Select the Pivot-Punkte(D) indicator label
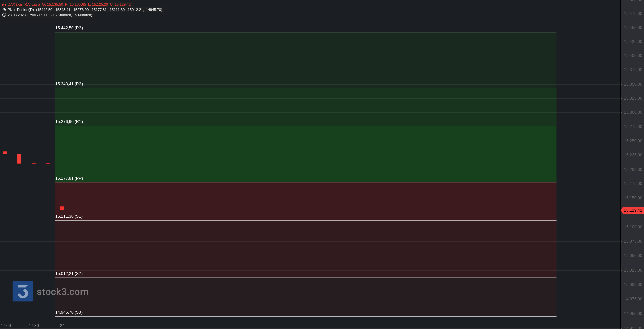The width and height of the screenshot is (644, 329). [x=21, y=10]
